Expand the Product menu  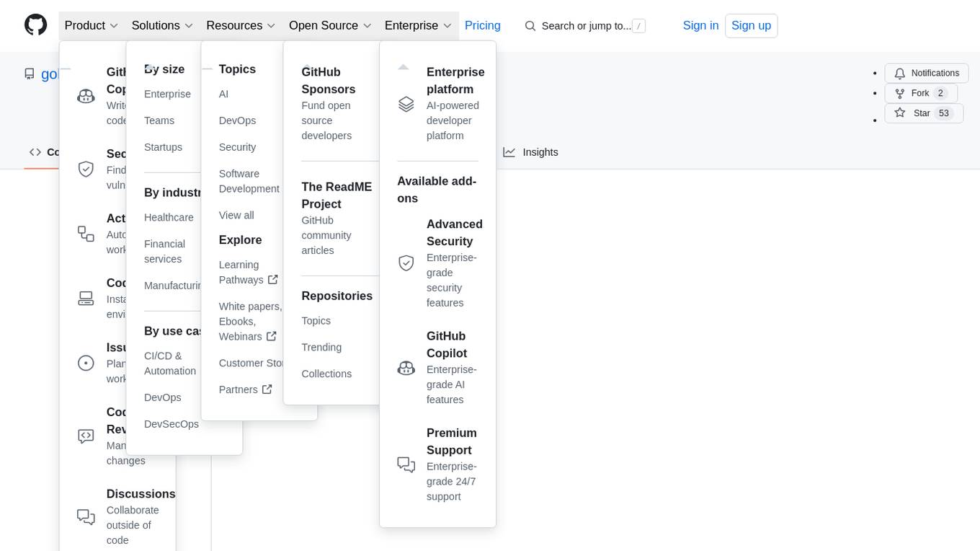(91, 25)
